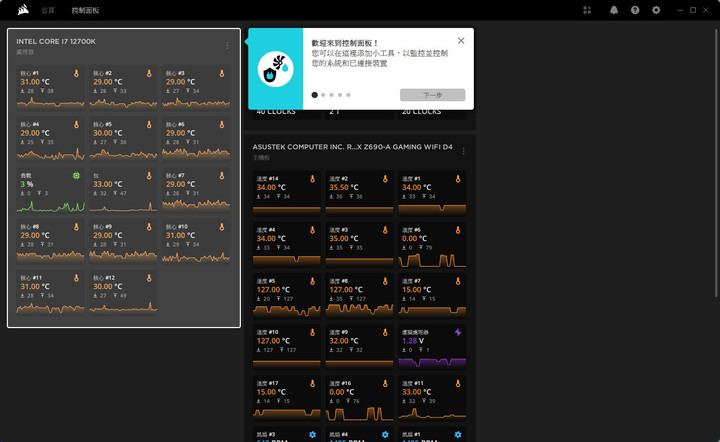
Task: Click the 溫度 #11 33.00 °C reading
Action: tap(416, 392)
